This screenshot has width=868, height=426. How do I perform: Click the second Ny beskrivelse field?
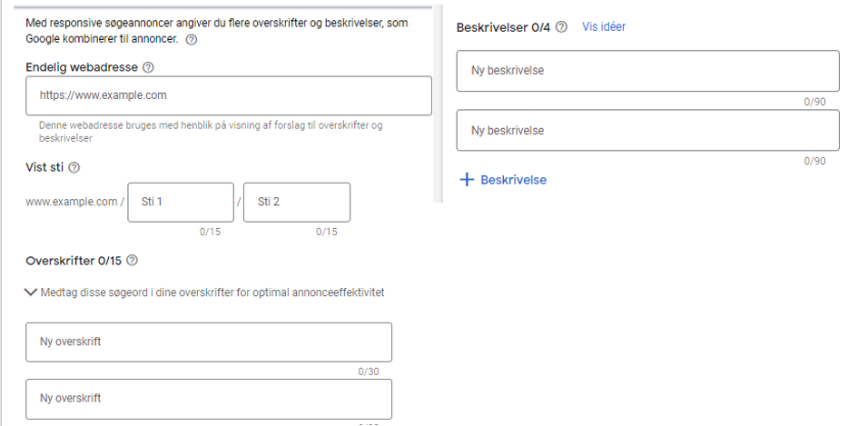(647, 130)
